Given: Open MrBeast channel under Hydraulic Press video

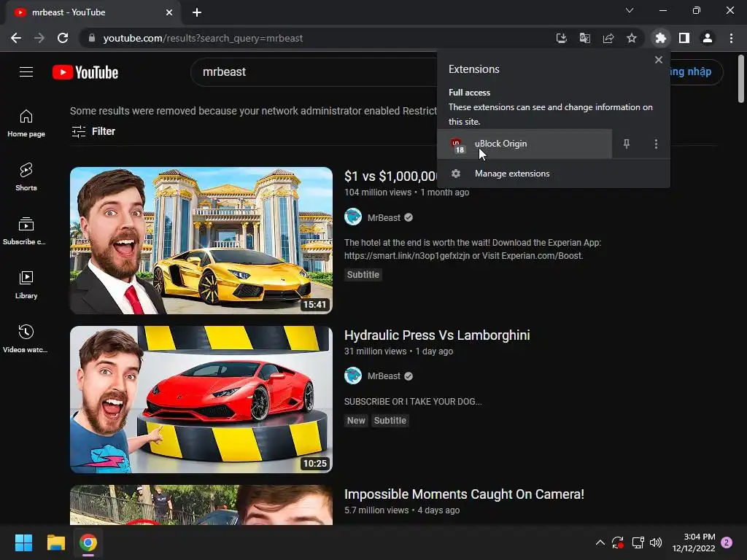Looking at the screenshot, I should click(384, 376).
